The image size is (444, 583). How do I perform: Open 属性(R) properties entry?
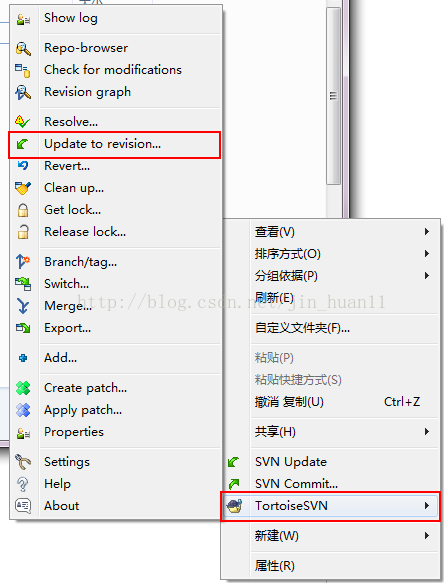[x=330, y=566]
